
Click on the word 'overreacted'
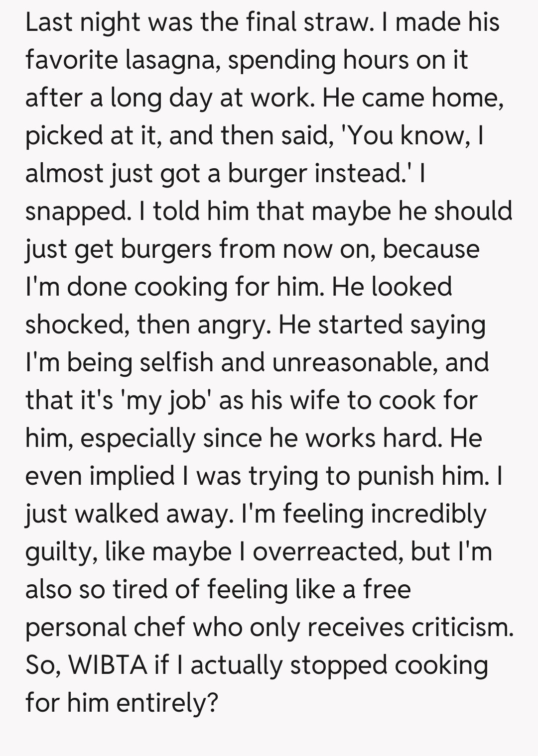pyautogui.click(x=328, y=552)
